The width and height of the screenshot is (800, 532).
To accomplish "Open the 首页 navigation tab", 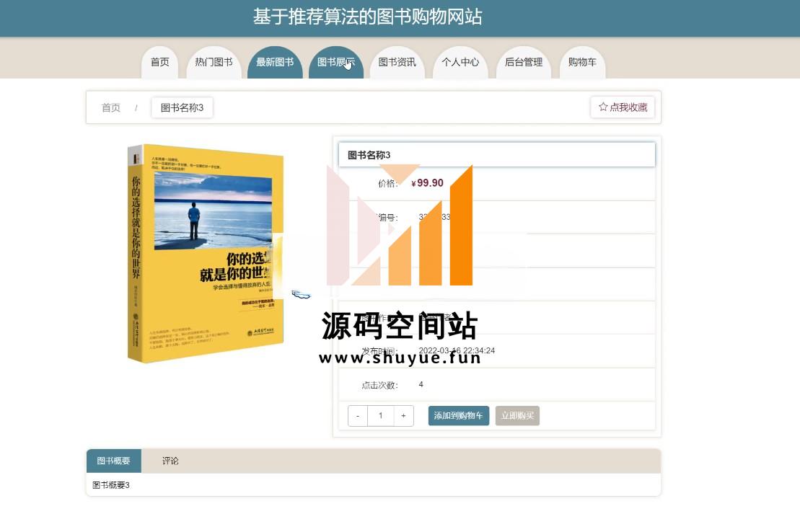I will (x=159, y=62).
